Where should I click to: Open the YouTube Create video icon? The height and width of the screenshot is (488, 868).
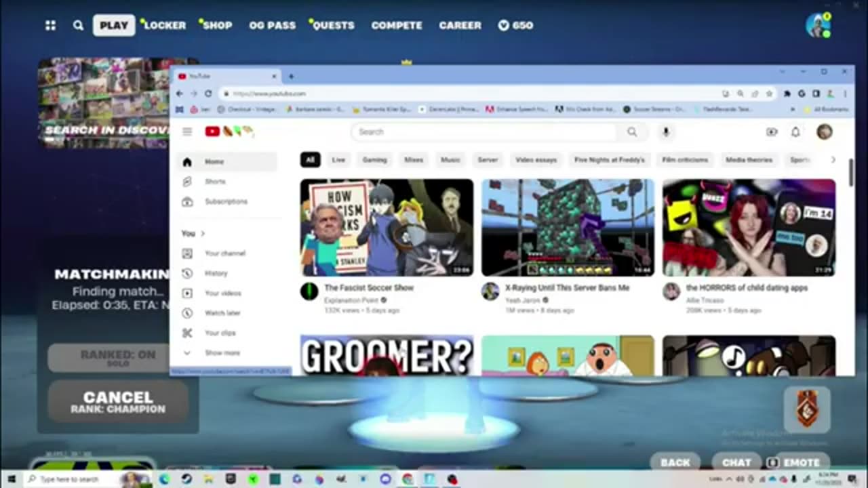coord(772,132)
